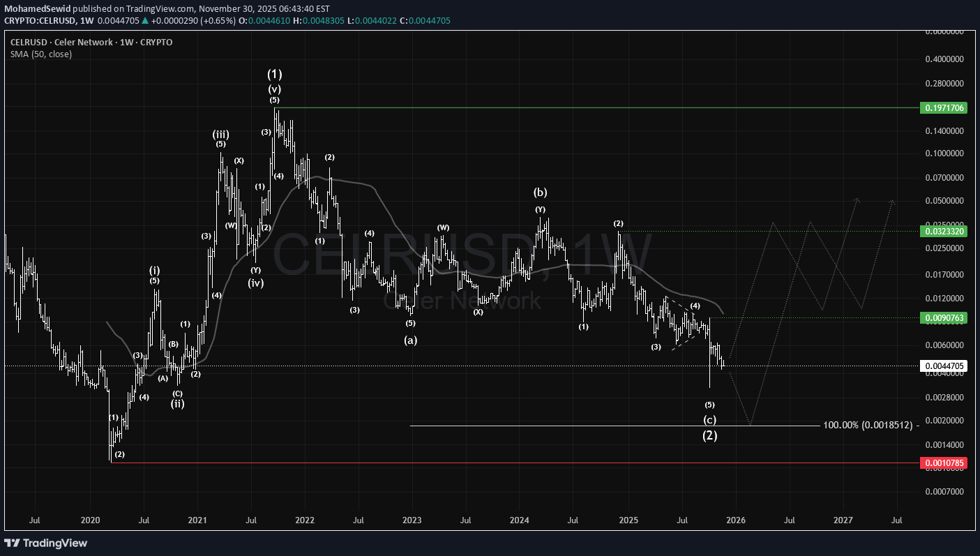Select the (b) wave label

coord(540,192)
